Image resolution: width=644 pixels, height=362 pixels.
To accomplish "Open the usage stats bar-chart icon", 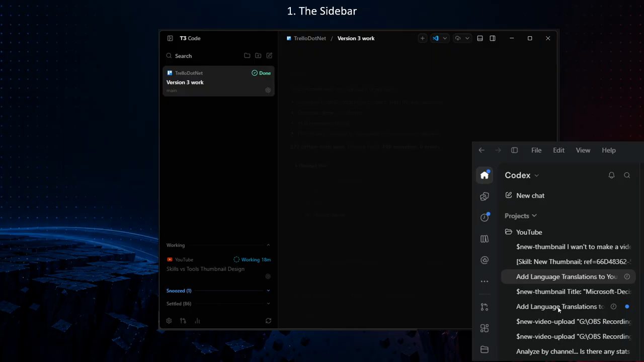I will (x=197, y=321).
